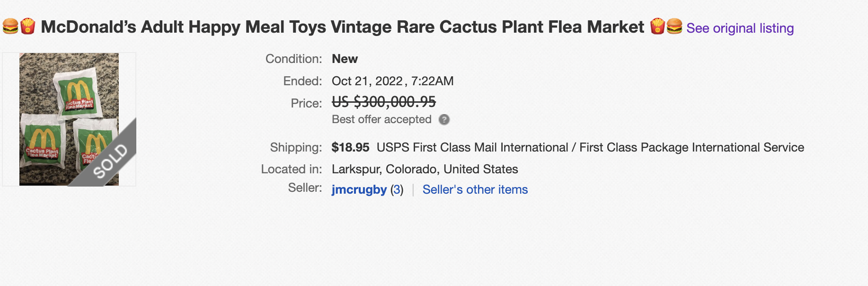Click the $18.95 shipping cost

point(350,147)
